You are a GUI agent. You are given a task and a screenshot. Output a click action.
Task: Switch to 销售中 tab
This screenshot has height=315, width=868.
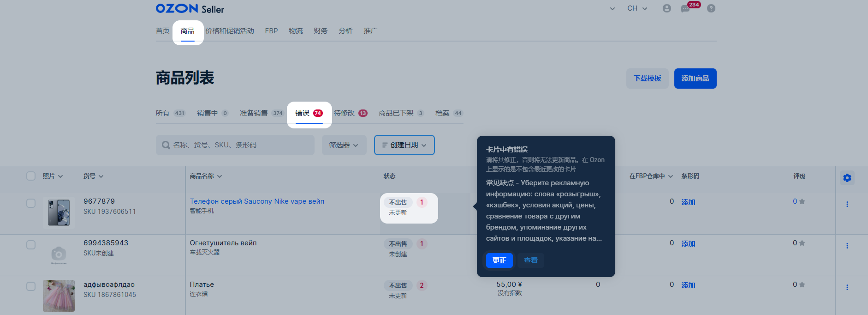(x=213, y=113)
